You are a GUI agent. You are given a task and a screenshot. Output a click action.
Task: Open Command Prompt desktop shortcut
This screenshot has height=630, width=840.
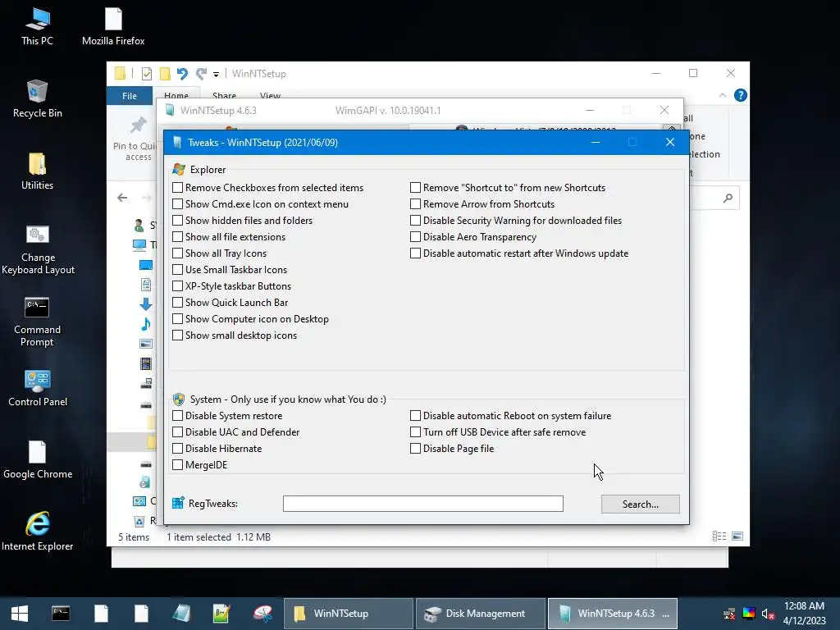tap(37, 322)
